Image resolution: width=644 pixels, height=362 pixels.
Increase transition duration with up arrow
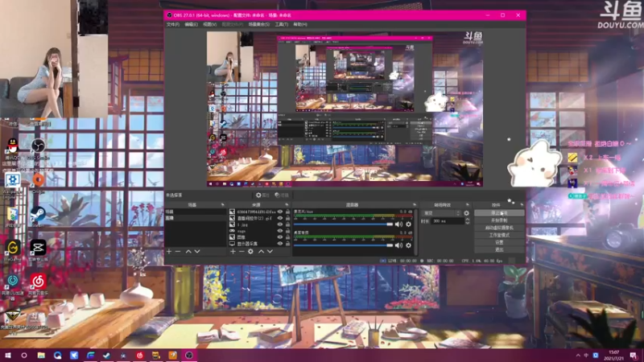coord(467,220)
